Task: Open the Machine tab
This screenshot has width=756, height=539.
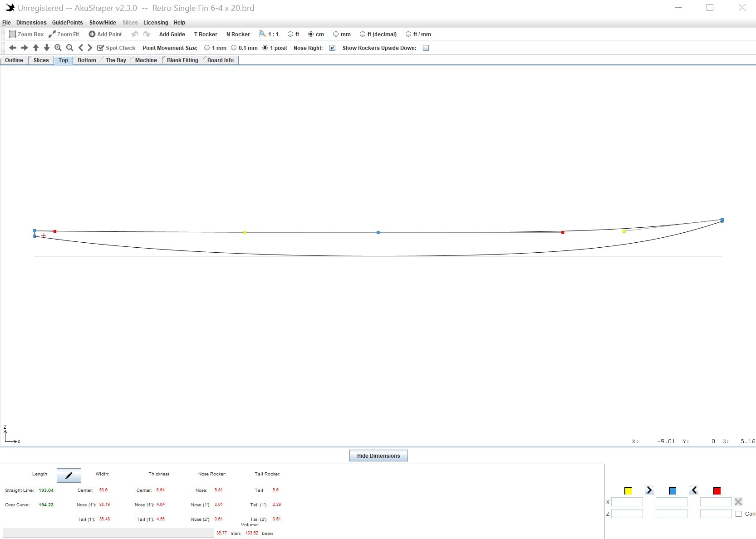Action: pyautogui.click(x=146, y=60)
